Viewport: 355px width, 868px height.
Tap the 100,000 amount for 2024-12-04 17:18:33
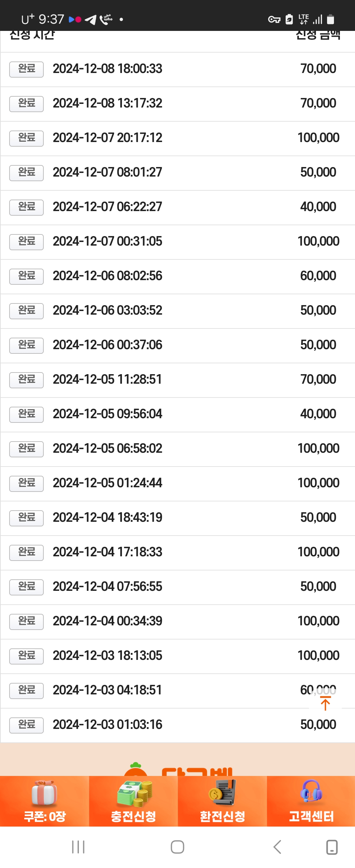pyautogui.click(x=318, y=552)
